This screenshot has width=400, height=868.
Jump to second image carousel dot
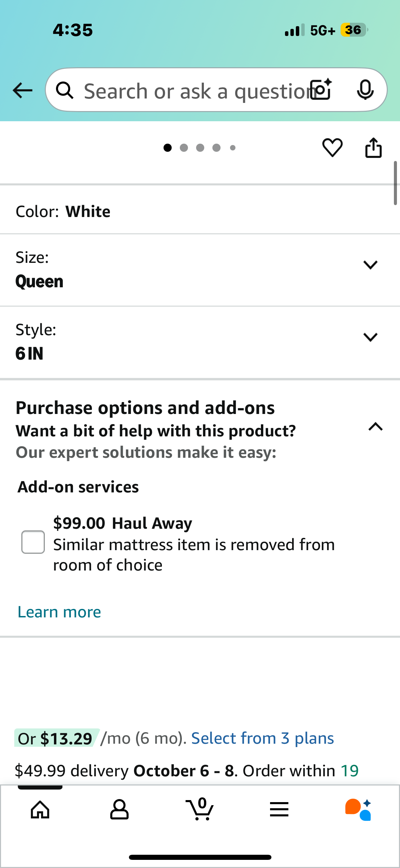pos(184,148)
